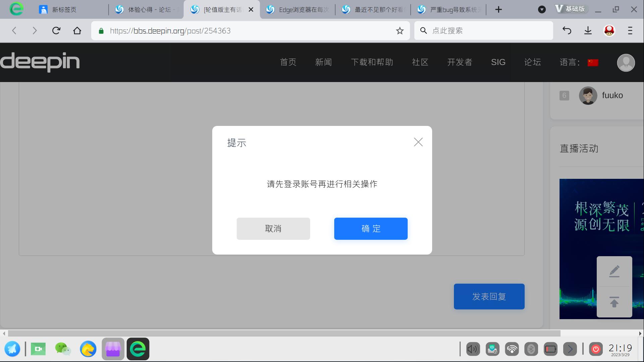Click the 发表回复 reply button
Screen dimensions: 644x362
tap(489, 296)
